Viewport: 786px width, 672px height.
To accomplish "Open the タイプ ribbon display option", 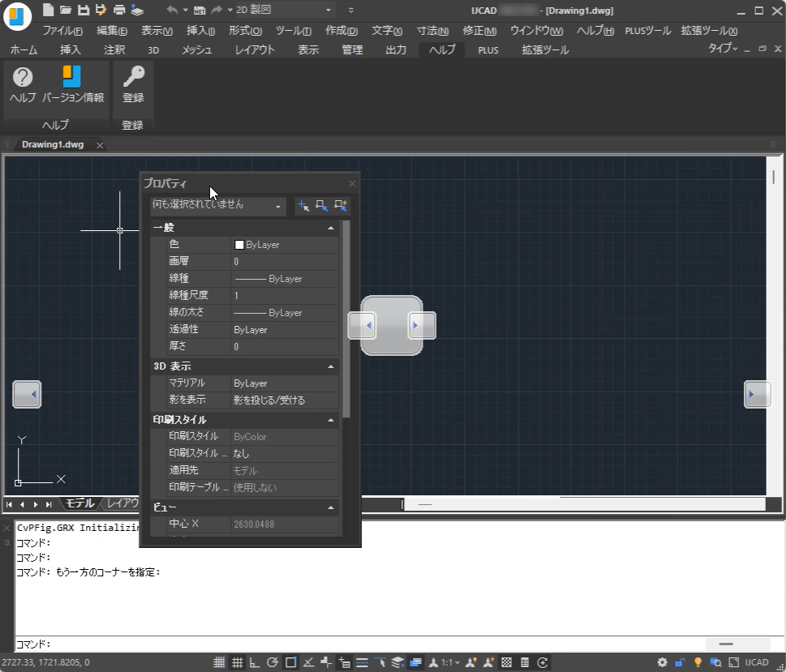I will tap(723, 48).
